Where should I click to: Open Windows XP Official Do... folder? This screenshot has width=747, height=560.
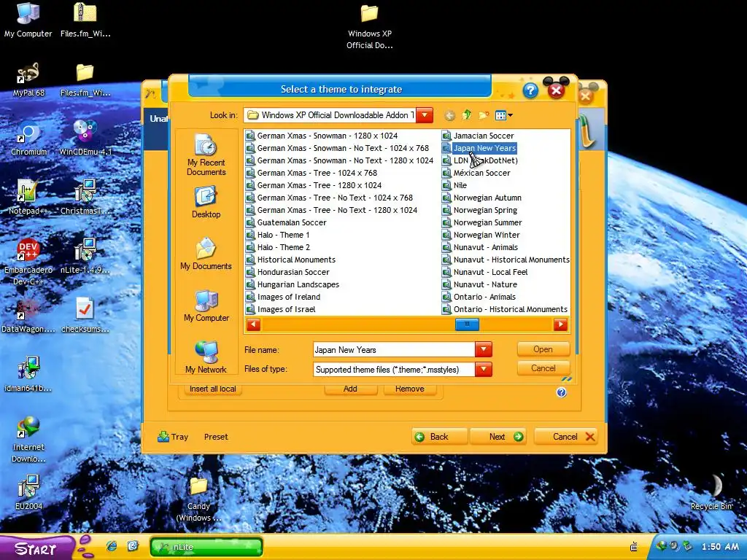370,27
